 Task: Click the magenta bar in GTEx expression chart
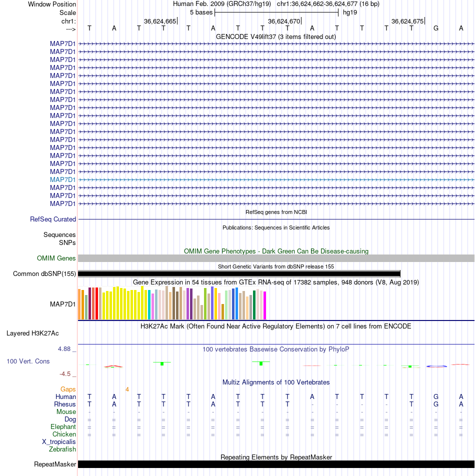click(264, 305)
